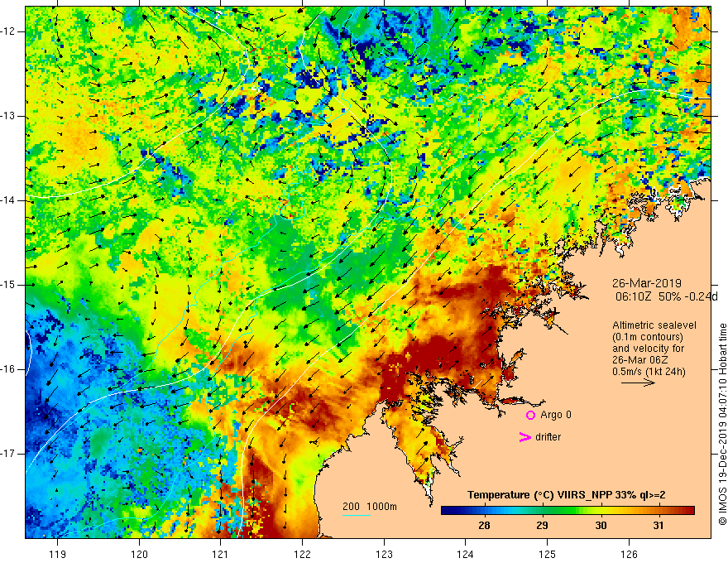Click the drifter legend label
Viewport: 728px width, 563px height.
(x=548, y=437)
